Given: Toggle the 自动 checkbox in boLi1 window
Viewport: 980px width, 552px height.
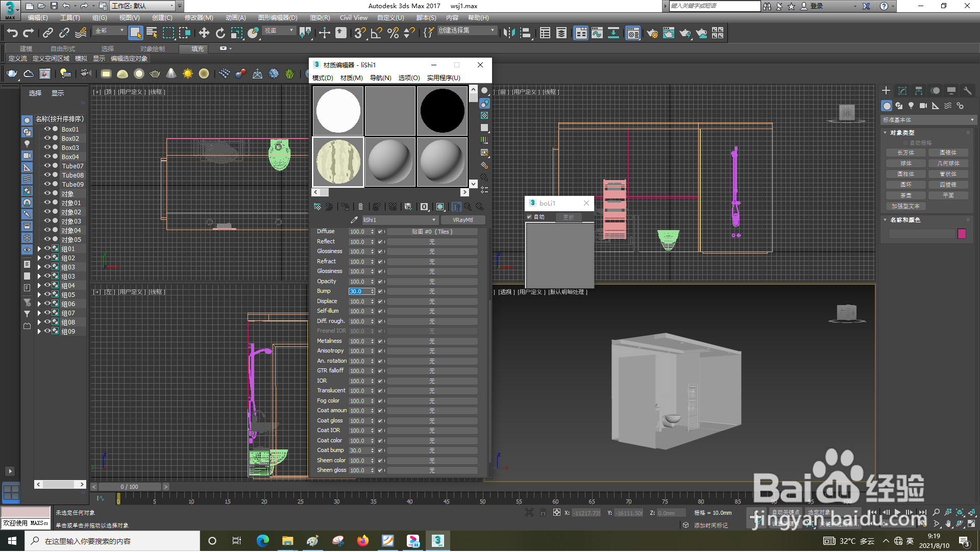Looking at the screenshot, I should click(529, 217).
